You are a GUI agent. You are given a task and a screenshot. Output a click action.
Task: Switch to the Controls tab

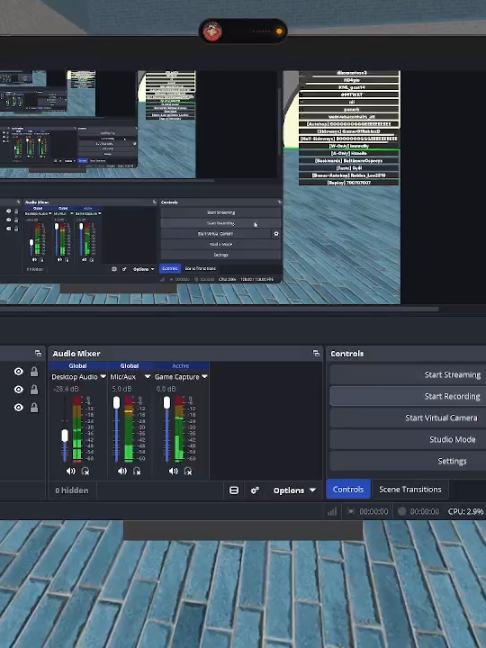click(x=348, y=489)
